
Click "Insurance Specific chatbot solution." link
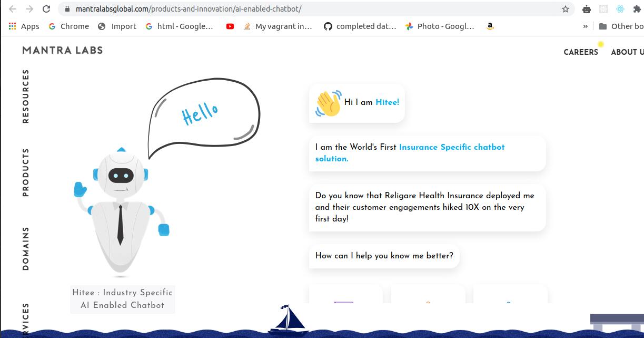410,153
